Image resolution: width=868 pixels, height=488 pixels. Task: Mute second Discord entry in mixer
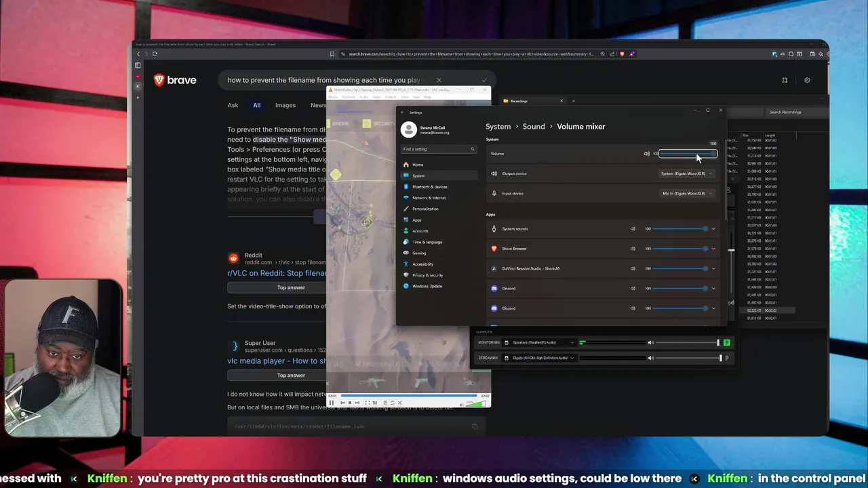[633, 308]
